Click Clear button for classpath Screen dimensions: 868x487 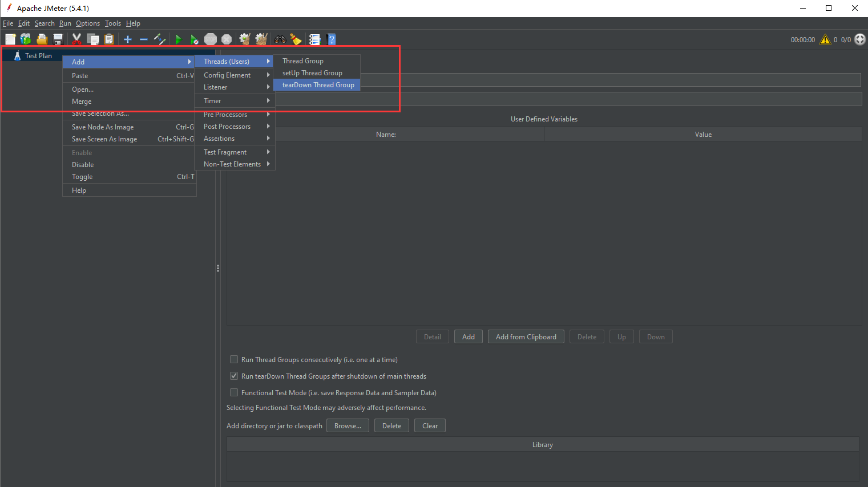coord(430,425)
